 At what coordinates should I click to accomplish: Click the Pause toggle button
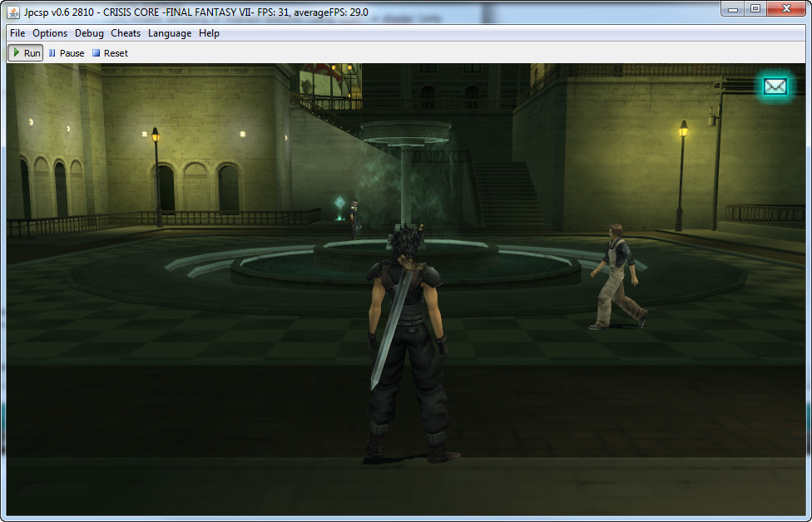[x=67, y=52]
